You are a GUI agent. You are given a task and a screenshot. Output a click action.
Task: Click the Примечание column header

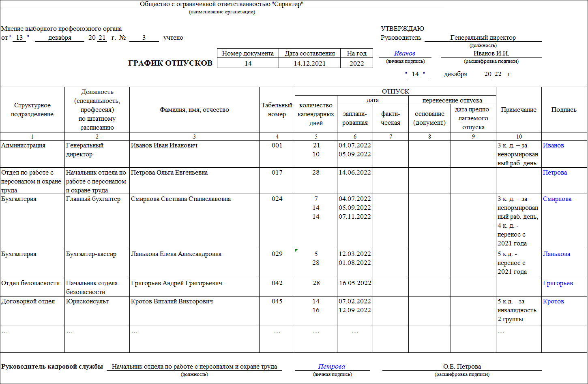pos(519,110)
